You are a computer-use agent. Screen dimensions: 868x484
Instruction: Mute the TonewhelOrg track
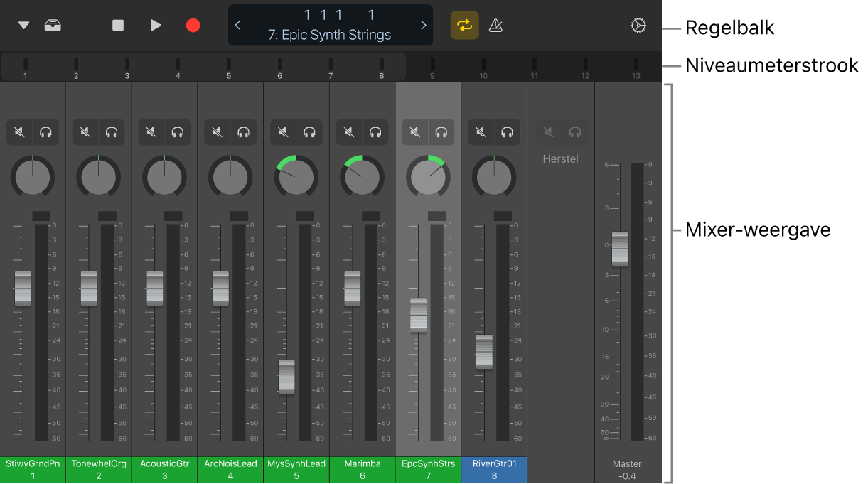pyautogui.click(x=85, y=131)
